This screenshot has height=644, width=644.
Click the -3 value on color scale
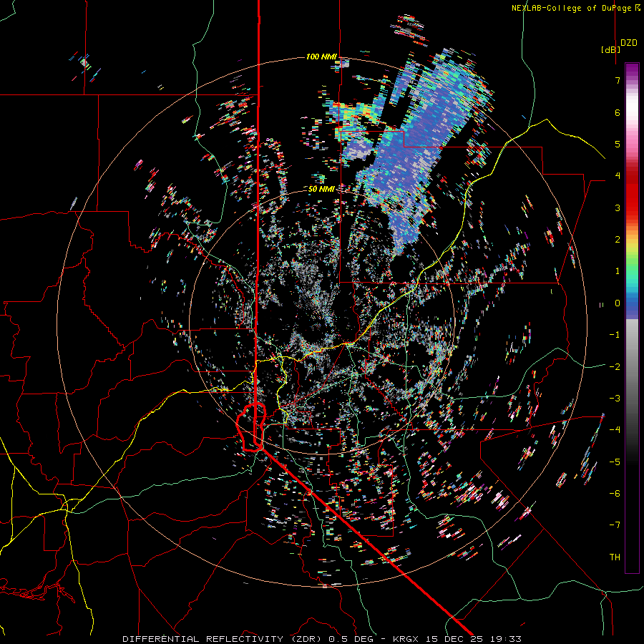615,399
